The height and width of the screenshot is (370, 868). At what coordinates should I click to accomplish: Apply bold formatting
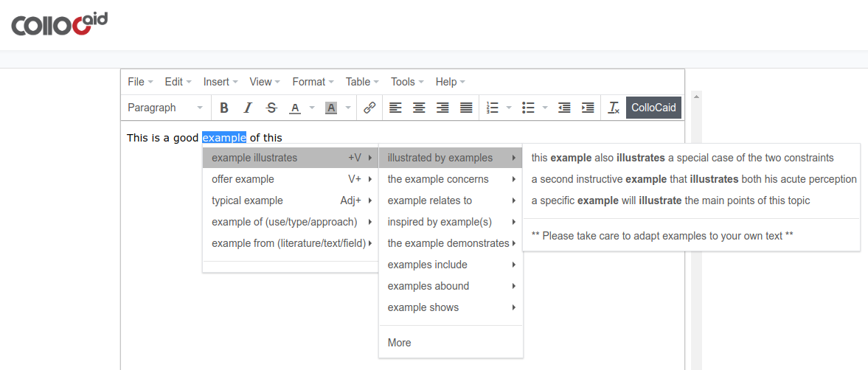point(223,108)
